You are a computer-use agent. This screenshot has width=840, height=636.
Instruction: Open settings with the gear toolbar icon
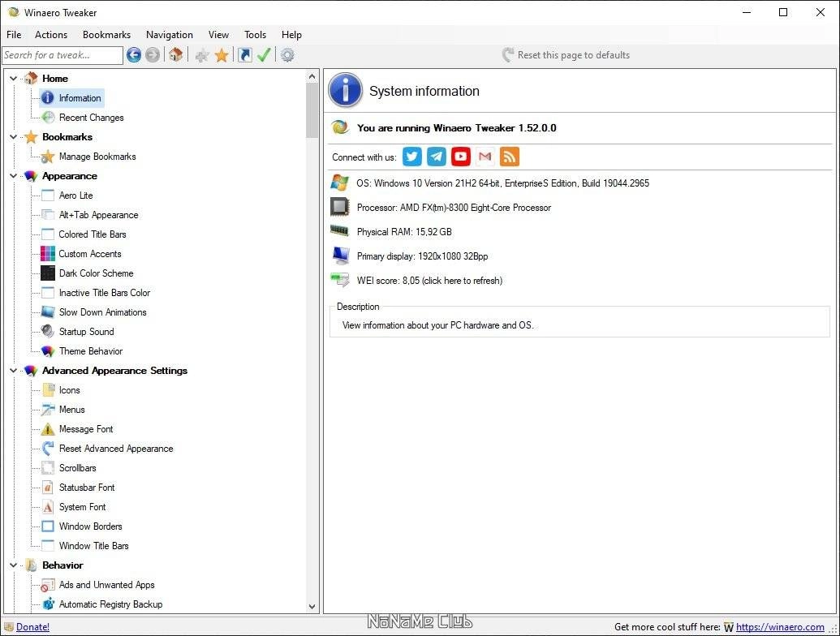[x=287, y=55]
